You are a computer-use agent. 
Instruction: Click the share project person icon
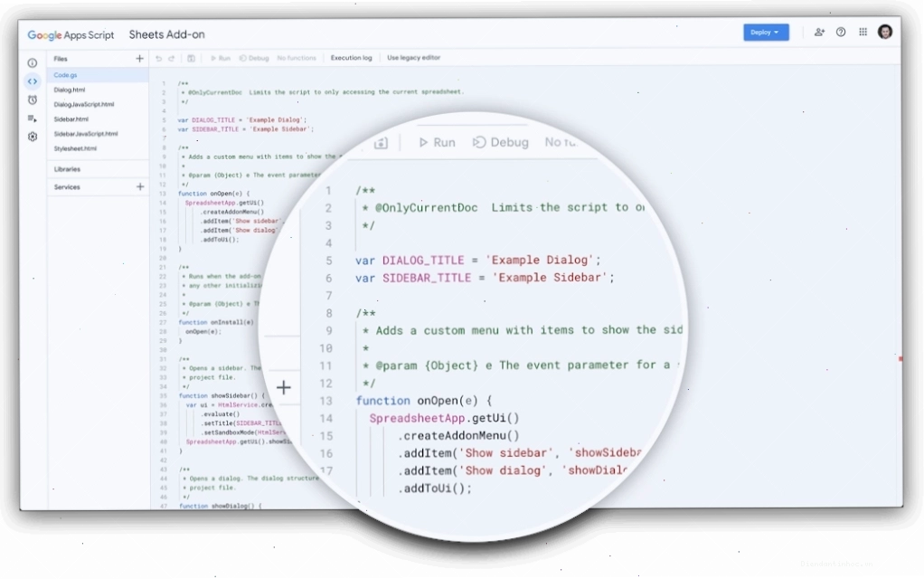[819, 33]
